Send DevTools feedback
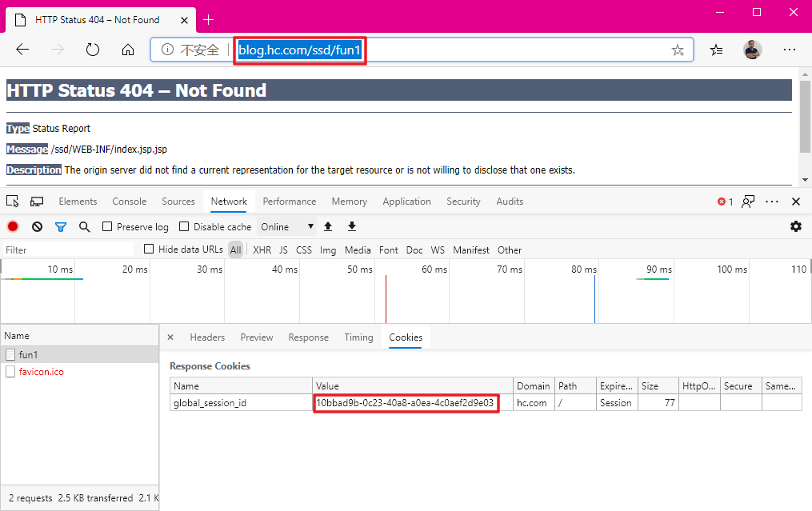Viewport: 812px width, 511px height. coord(748,202)
